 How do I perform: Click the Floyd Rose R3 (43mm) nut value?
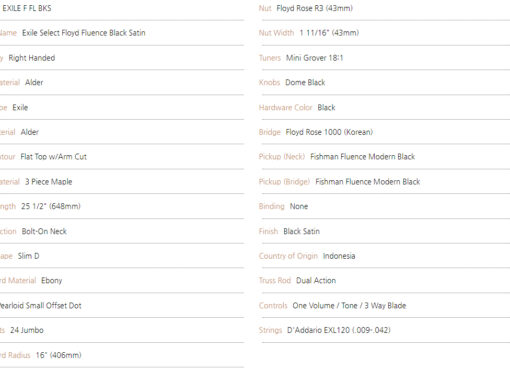pyautogui.click(x=315, y=8)
